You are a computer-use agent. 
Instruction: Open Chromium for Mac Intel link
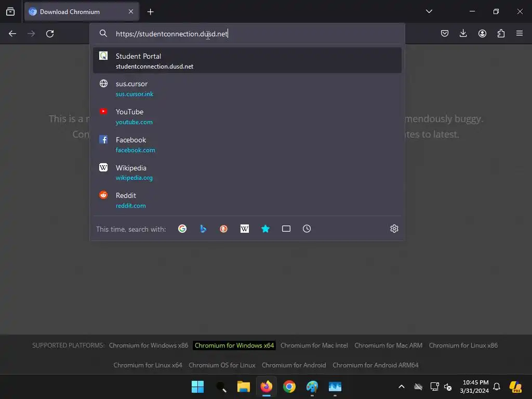(314, 345)
